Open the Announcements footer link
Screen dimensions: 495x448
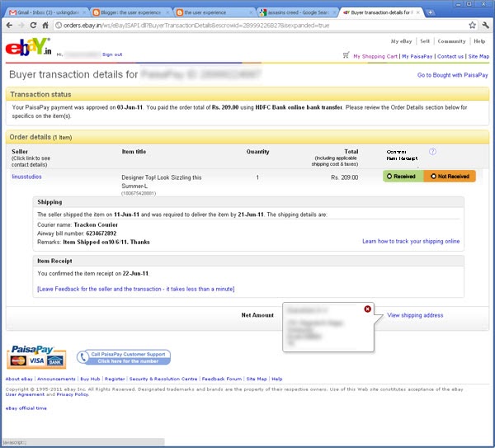pyautogui.click(x=56, y=379)
